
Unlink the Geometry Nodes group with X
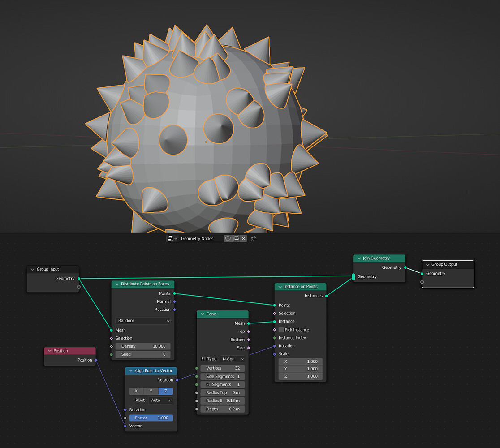244,238
